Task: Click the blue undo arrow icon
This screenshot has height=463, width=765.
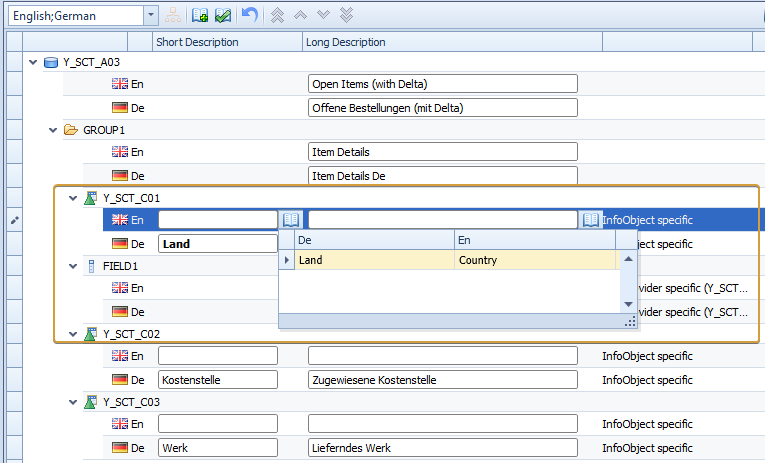Action: click(250, 16)
